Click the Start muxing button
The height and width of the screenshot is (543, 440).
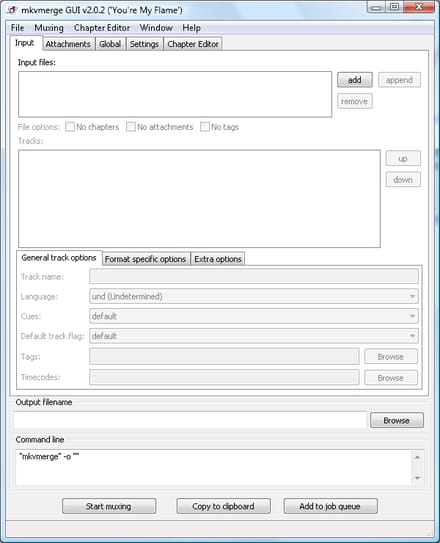pos(109,506)
